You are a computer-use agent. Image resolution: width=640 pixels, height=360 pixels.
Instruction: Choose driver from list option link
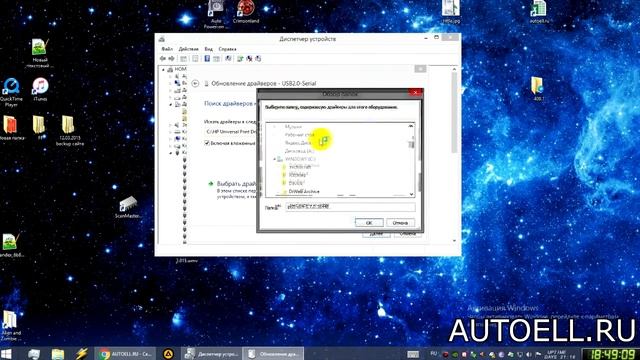tap(236, 184)
